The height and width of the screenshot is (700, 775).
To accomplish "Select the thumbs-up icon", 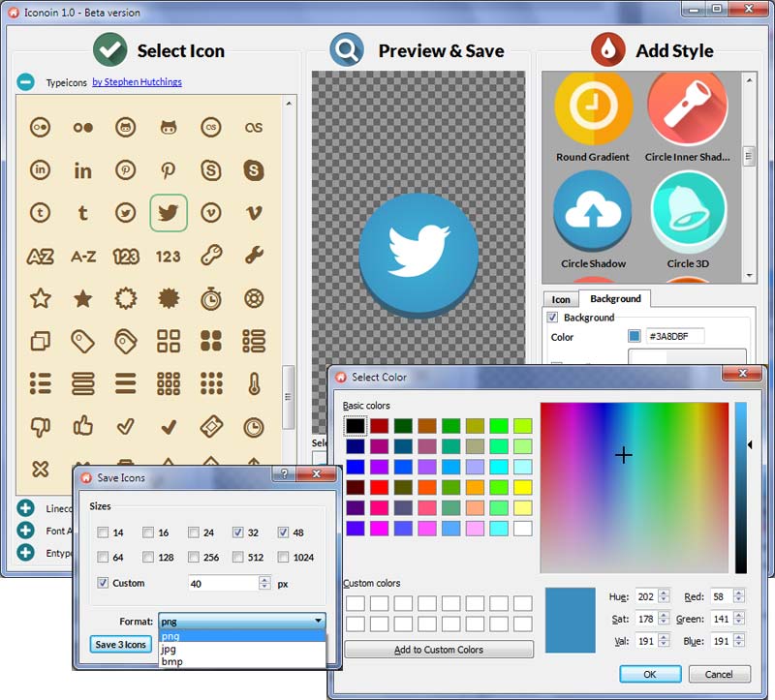I will pos(83,425).
